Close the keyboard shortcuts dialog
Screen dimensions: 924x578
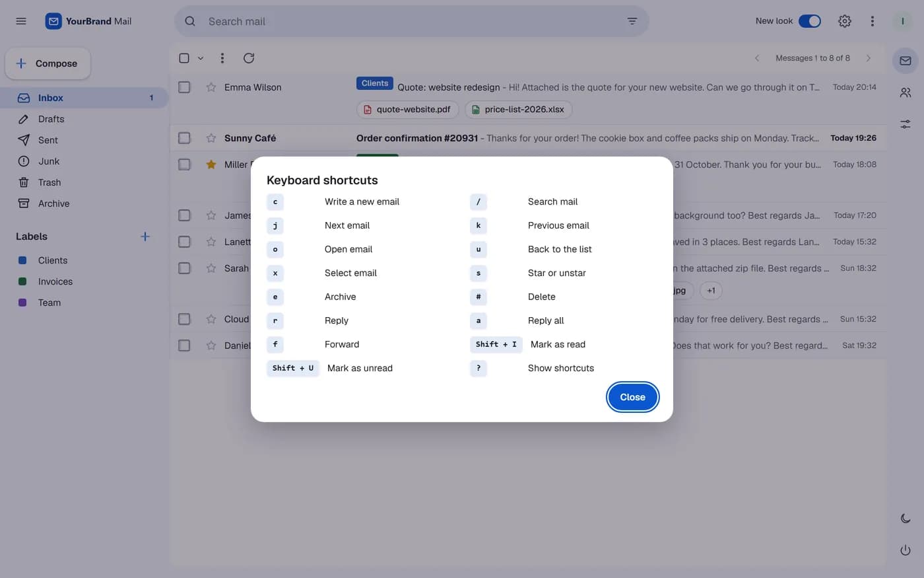tap(632, 397)
